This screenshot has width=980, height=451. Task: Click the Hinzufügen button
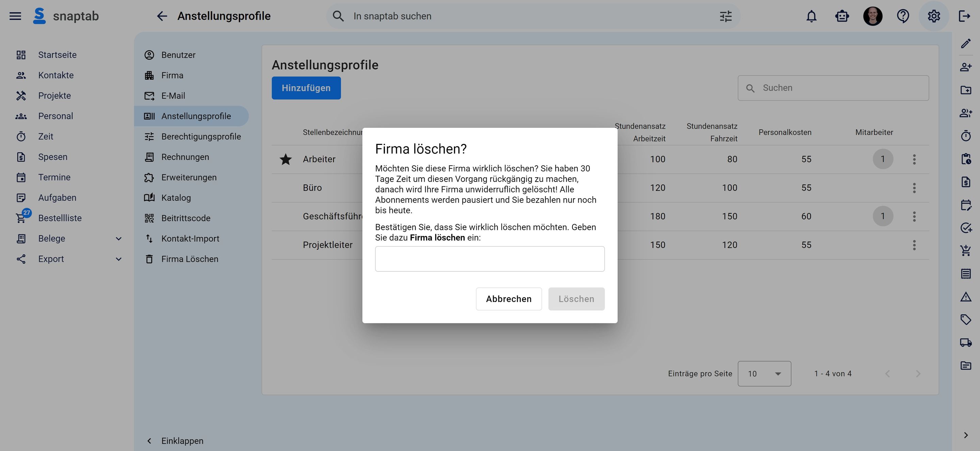306,88
